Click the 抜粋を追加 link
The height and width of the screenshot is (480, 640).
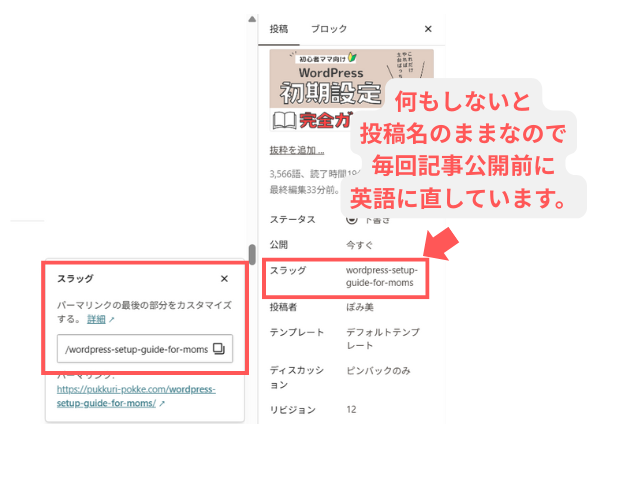pos(296,151)
